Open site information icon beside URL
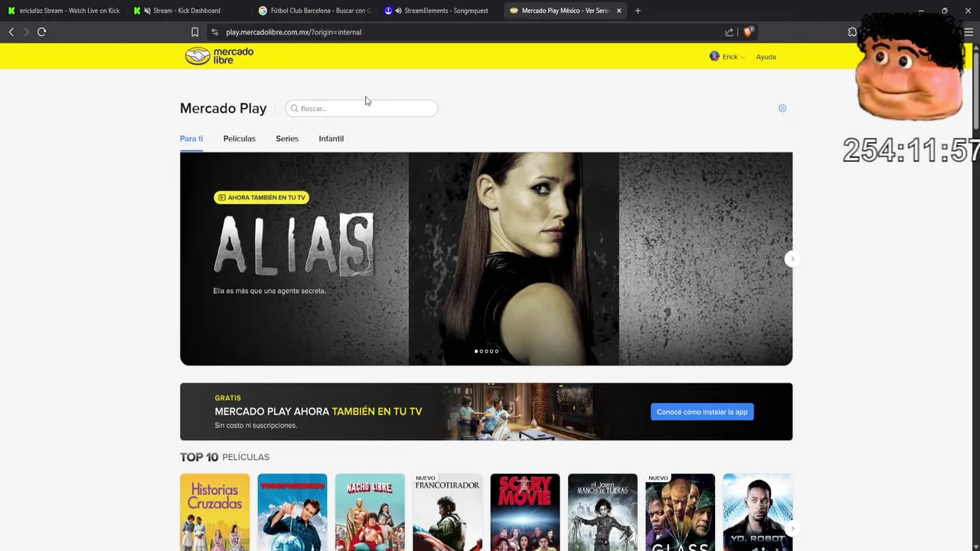The height and width of the screenshot is (551, 980). coord(214,32)
